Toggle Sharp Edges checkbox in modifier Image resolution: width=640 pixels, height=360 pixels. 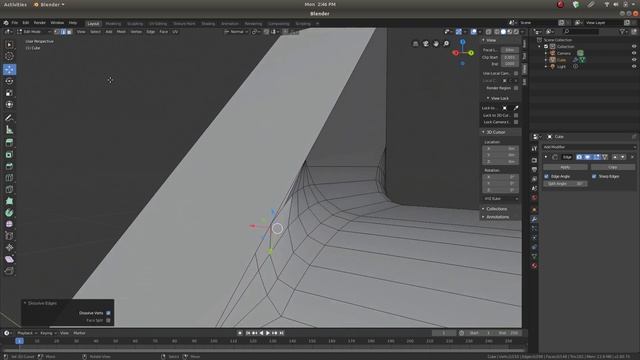coord(594,176)
